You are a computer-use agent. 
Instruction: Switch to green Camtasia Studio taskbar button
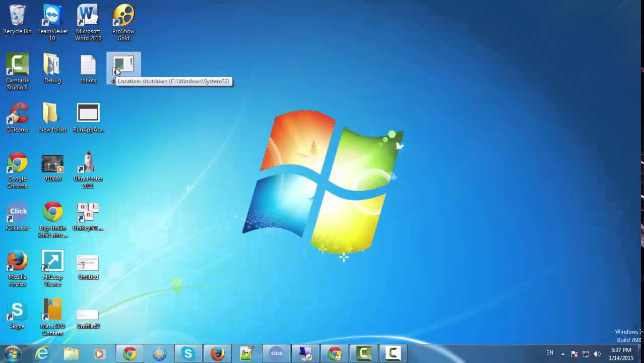[x=364, y=353]
